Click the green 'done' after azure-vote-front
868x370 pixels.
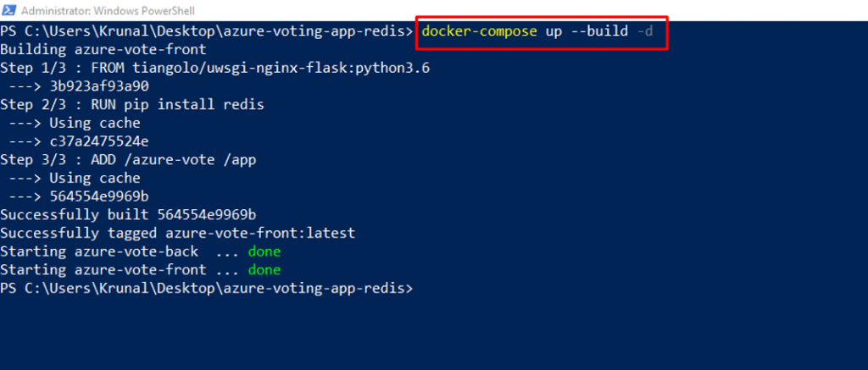pyautogui.click(x=264, y=270)
